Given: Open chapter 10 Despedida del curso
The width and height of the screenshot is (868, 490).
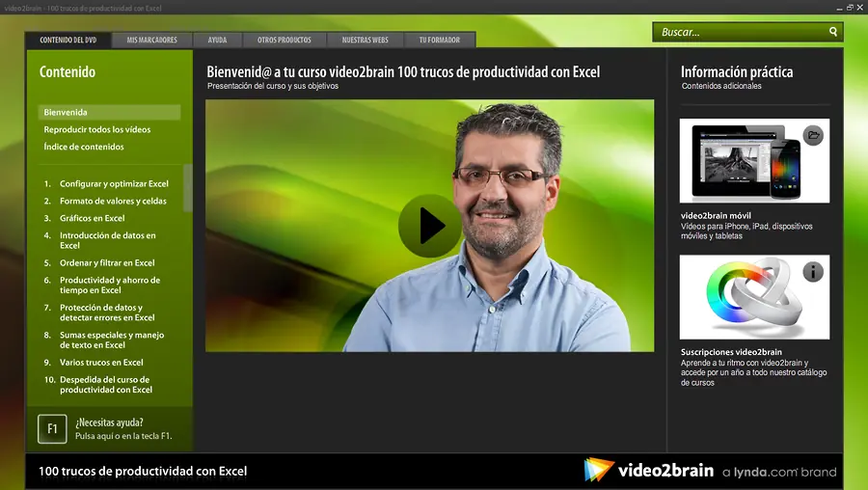Looking at the screenshot, I should click(x=98, y=385).
